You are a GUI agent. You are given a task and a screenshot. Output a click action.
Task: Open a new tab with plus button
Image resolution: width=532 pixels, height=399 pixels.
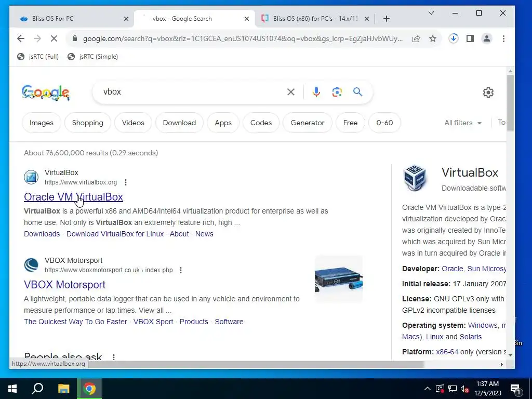[387, 19]
